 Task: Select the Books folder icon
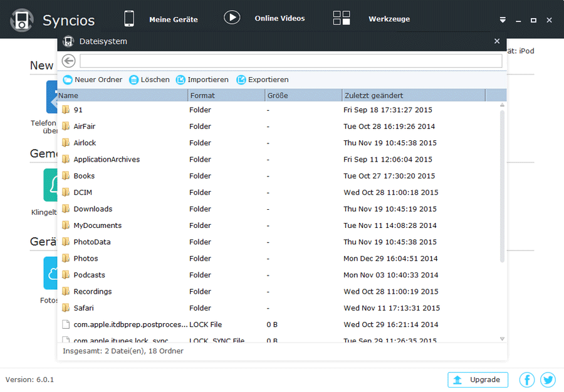[x=65, y=176]
